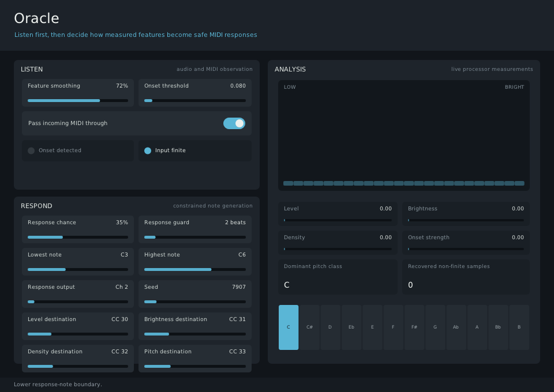554x392 pixels.
Task: Click the BRIGHT label in spectrum display
Action: [514, 87]
